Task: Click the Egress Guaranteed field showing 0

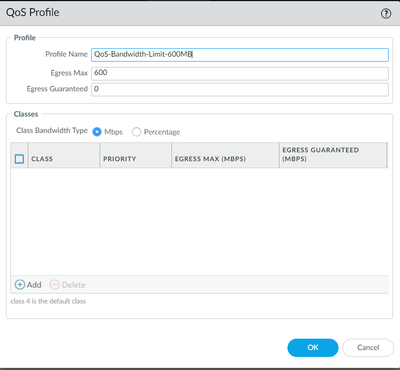Action: click(240, 90)
